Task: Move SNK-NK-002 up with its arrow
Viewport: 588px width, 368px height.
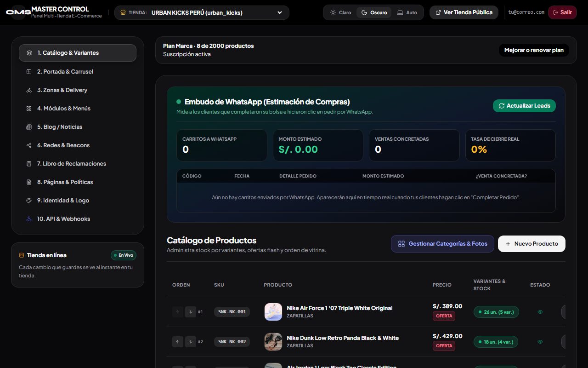Action: pyautogui.click(x=178, y=342)
